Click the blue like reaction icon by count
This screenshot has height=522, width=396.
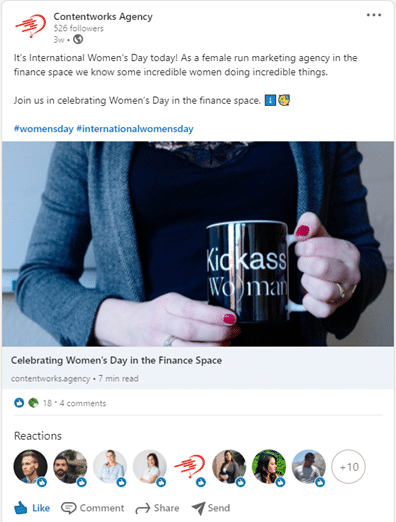19,403
